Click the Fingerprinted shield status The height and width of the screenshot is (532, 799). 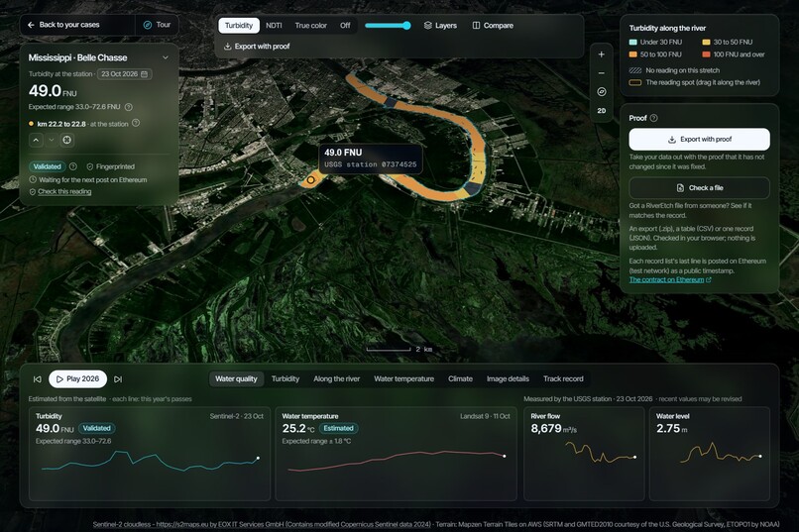click(x=111, y=166)
